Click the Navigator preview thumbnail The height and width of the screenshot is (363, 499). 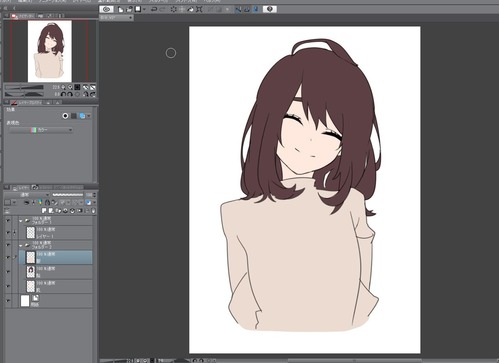click(50, 51)
